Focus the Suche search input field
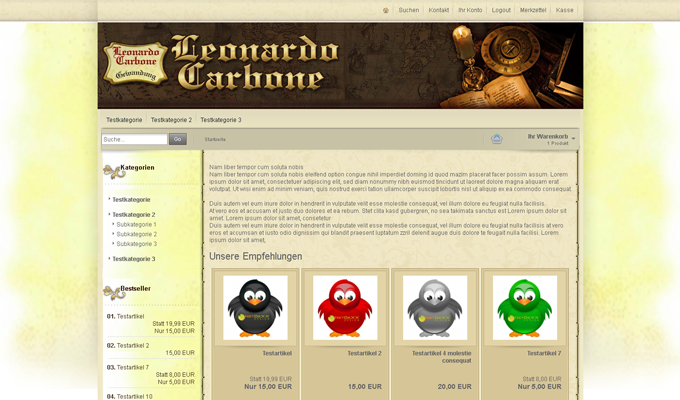The image size is (680, 400). click(x=134, y=139)
